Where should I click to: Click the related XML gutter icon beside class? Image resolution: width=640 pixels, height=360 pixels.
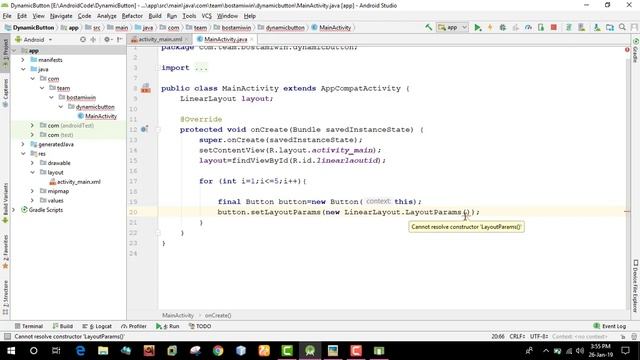pos(146,88)
